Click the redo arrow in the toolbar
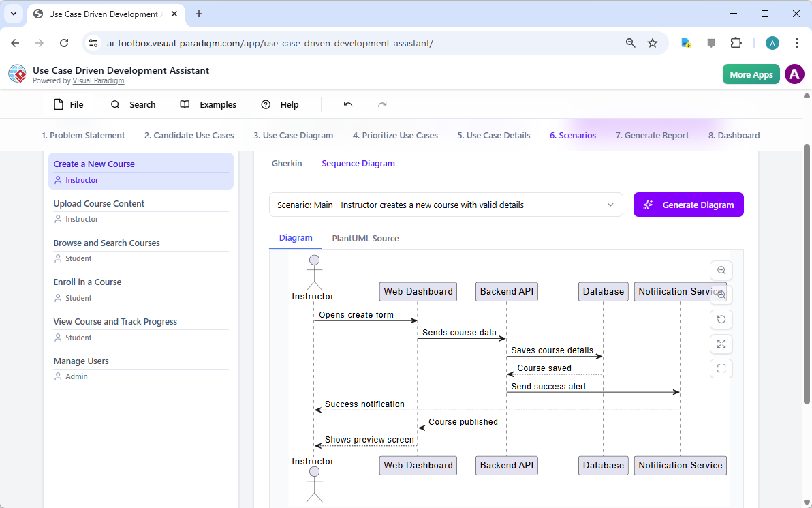The width and height of the screenshot is (812, 508). (382, 104)
